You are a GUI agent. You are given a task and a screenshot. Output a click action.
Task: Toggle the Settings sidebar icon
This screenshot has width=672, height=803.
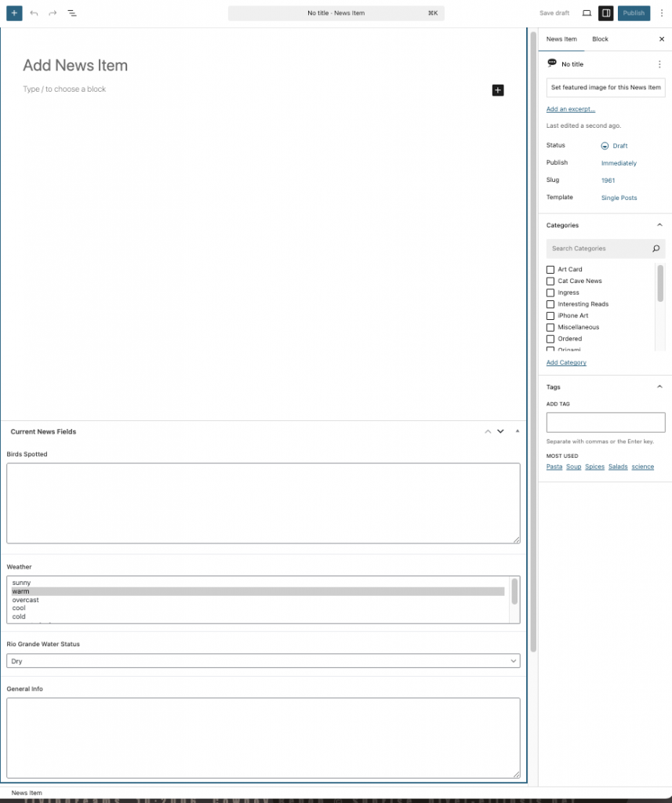point(606,13)
